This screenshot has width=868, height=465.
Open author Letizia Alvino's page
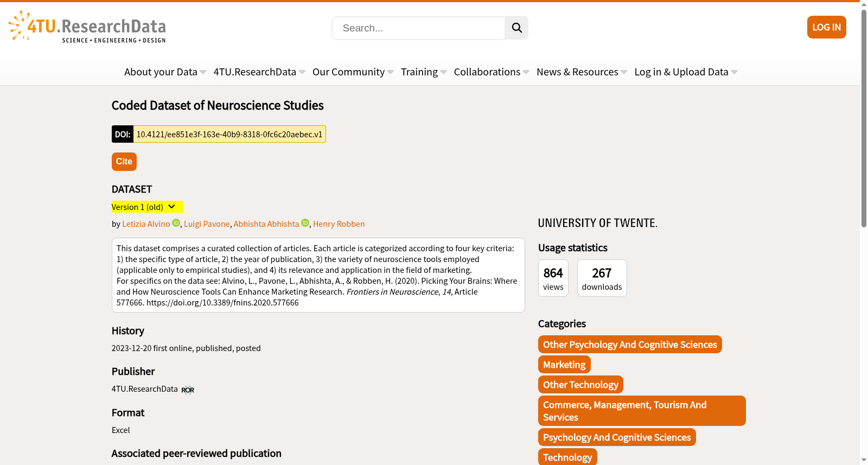pyautogui.click(x=146, y=224)
